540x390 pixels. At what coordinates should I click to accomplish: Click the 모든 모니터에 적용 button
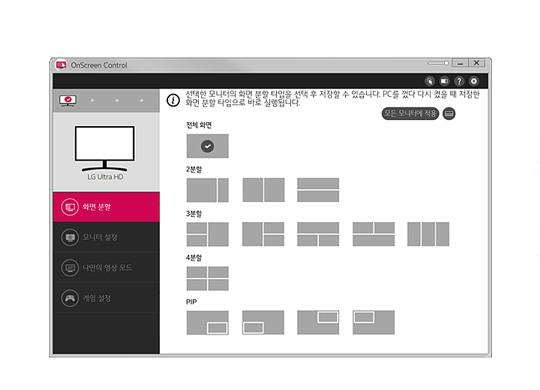[x=410, y=113]
